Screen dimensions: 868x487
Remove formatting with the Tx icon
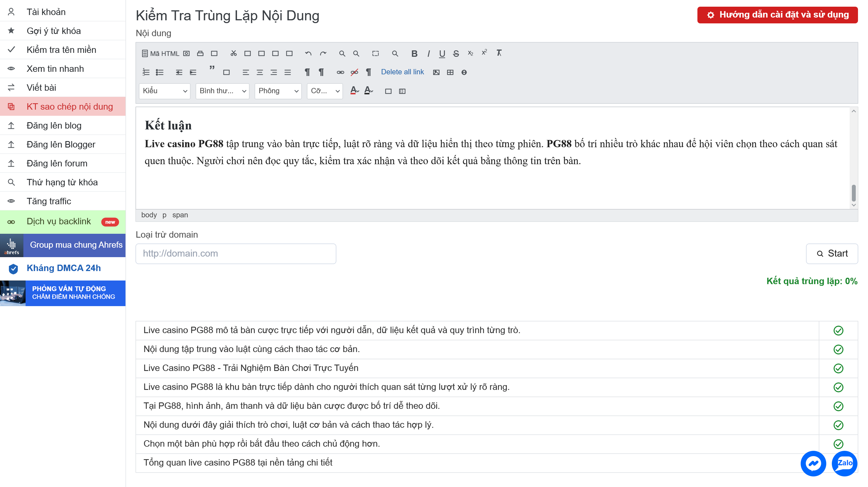[499, 53]
